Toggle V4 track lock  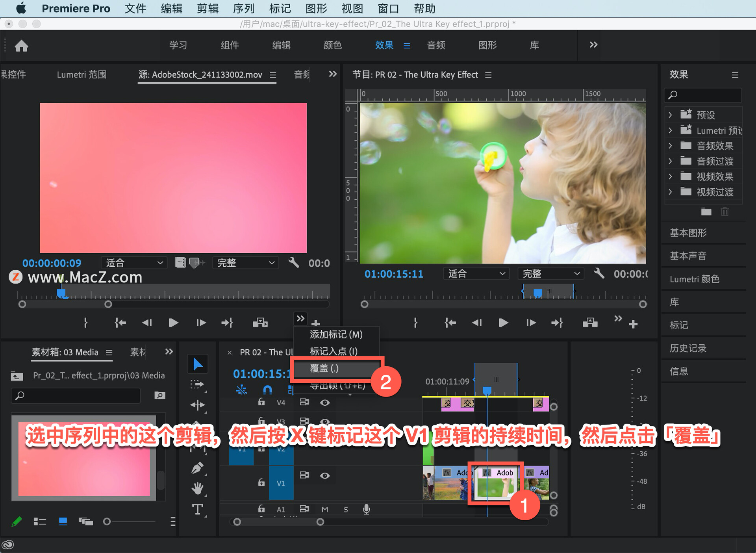click(261, 402)
